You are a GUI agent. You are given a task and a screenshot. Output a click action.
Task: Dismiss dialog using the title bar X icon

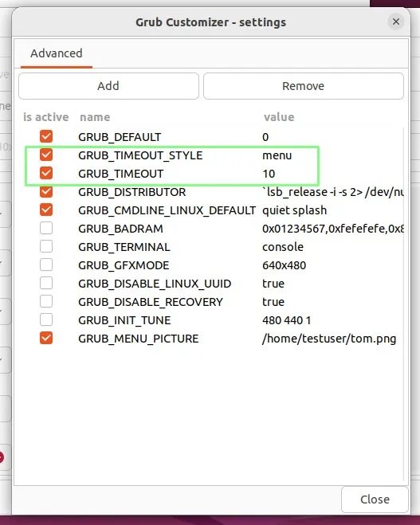(396, 22)
